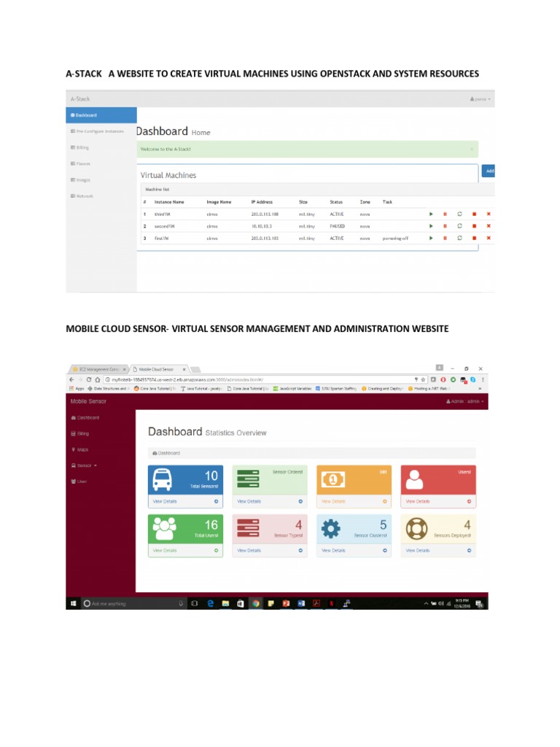
Task: Open the A-Stack user account dropdown
Action: pyautogui.click(x=480, y=99)
